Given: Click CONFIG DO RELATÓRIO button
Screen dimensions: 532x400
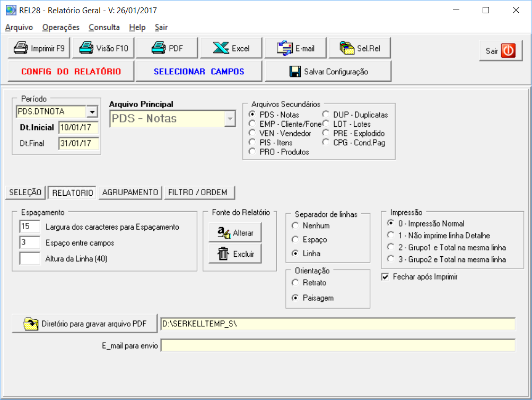Looking at the screenshot, I should [71, 71].
